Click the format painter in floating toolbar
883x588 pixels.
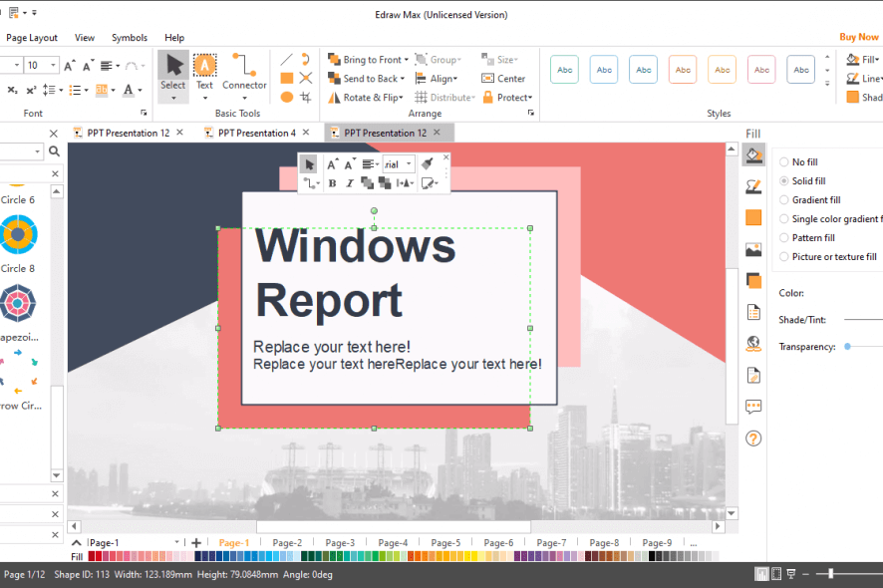[428, 163]
